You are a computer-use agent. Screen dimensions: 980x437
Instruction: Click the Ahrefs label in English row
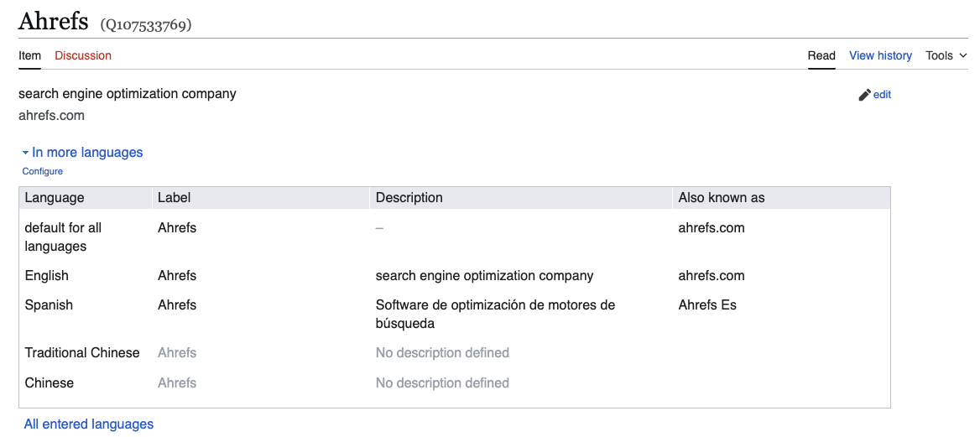coord(177,276)
